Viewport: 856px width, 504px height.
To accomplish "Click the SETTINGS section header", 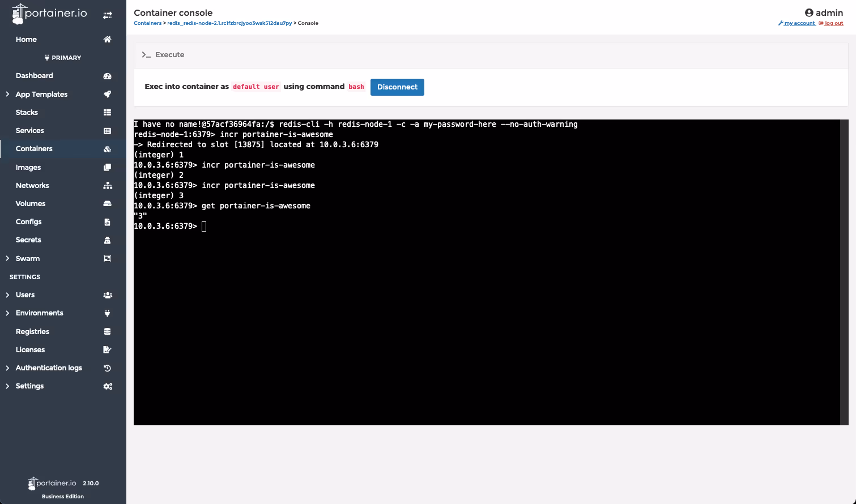I will 25,277.
